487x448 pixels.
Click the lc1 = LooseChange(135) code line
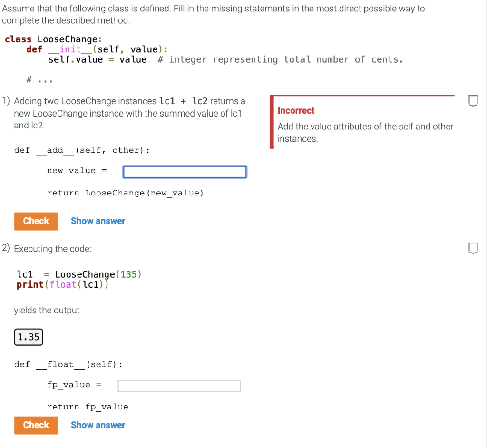[78, 274]
